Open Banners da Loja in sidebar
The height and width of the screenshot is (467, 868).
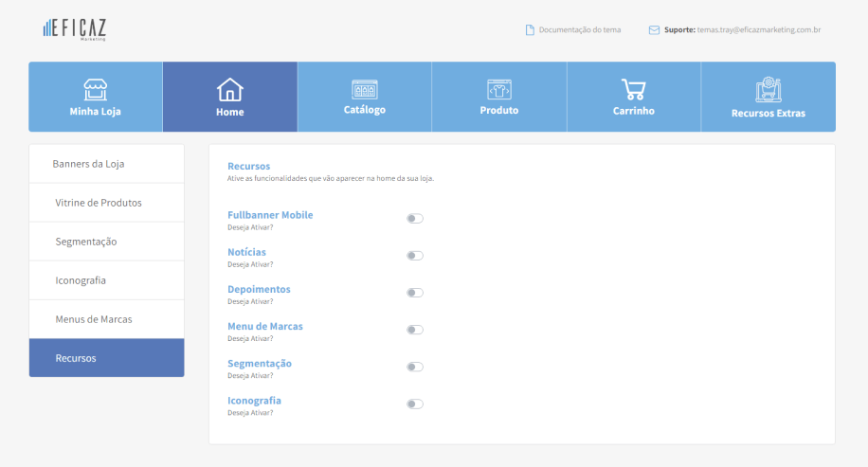[x=106, y=164]
